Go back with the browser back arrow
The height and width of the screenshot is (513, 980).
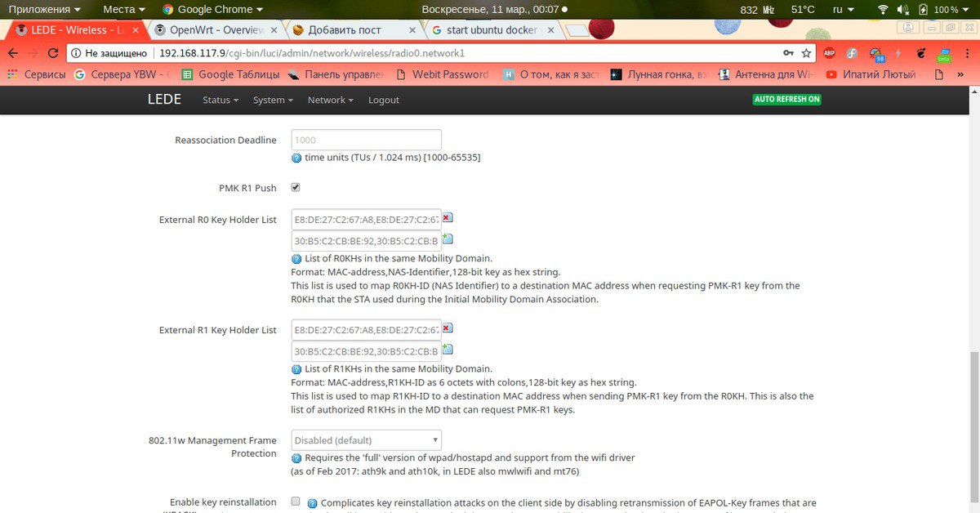tap(12, 53)
